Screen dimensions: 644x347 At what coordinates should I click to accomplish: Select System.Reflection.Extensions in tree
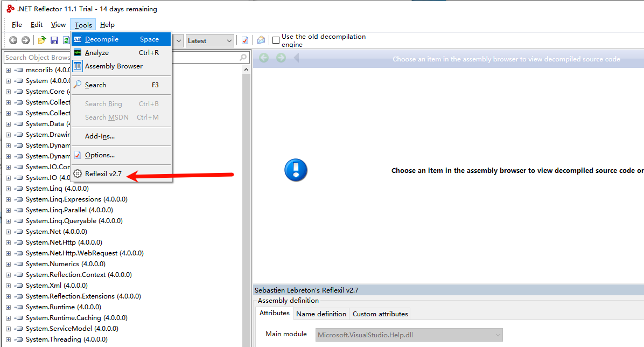83,296
